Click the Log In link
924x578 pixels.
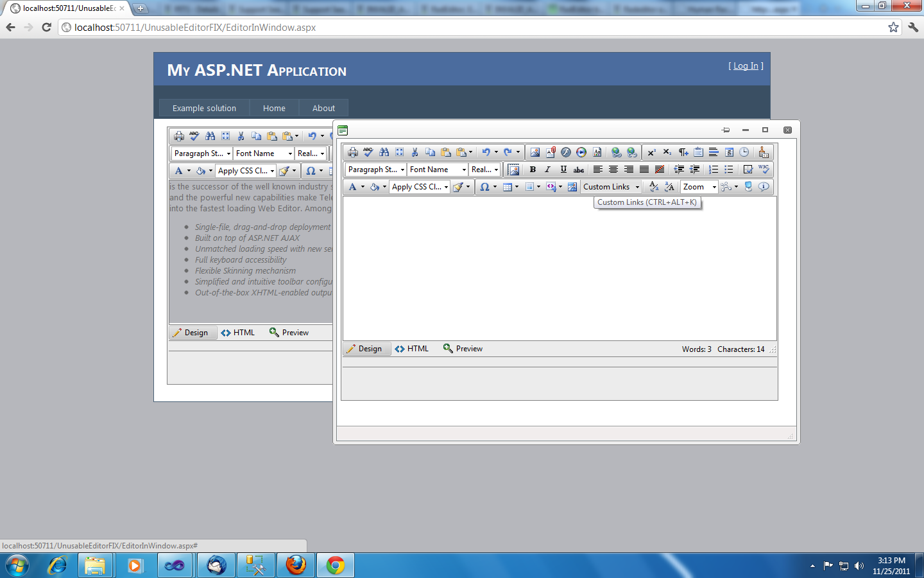click(746, 66)
